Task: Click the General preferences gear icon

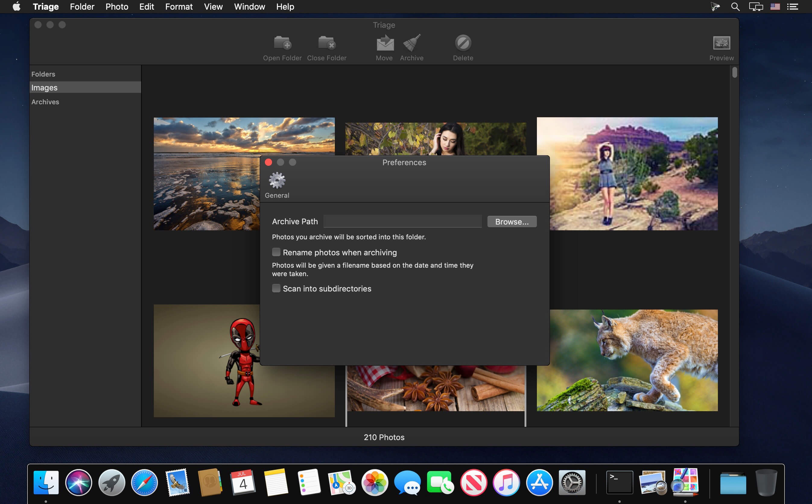Action: click(x=277, y=181)
